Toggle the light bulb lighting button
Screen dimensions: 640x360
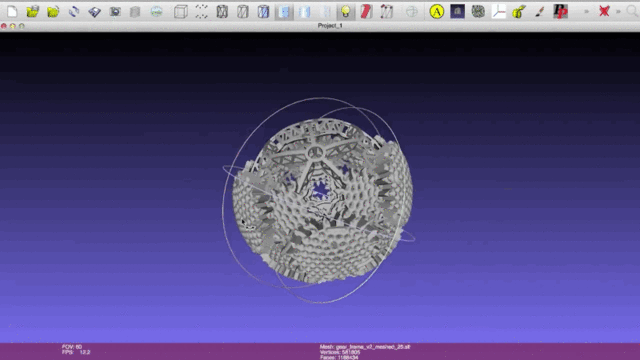click(345, 11)
